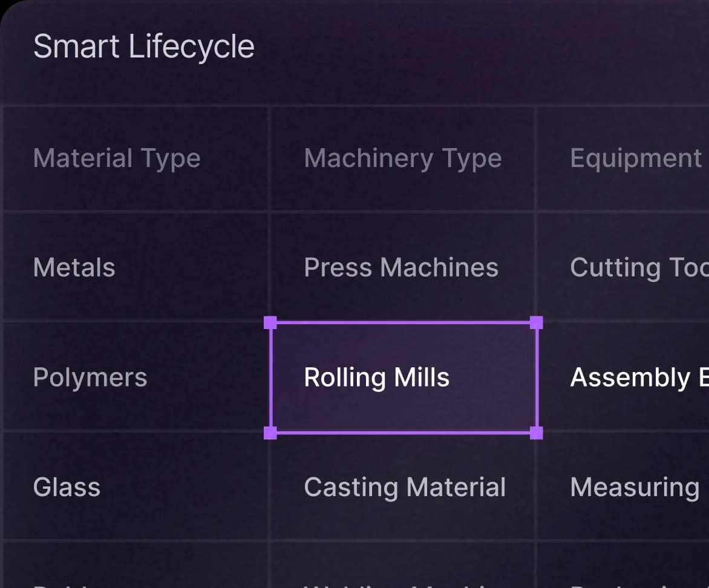Click the top-right selection handle of Rolling Mills
This screenshot has width=709, height=588.
(x=536, y=322)
